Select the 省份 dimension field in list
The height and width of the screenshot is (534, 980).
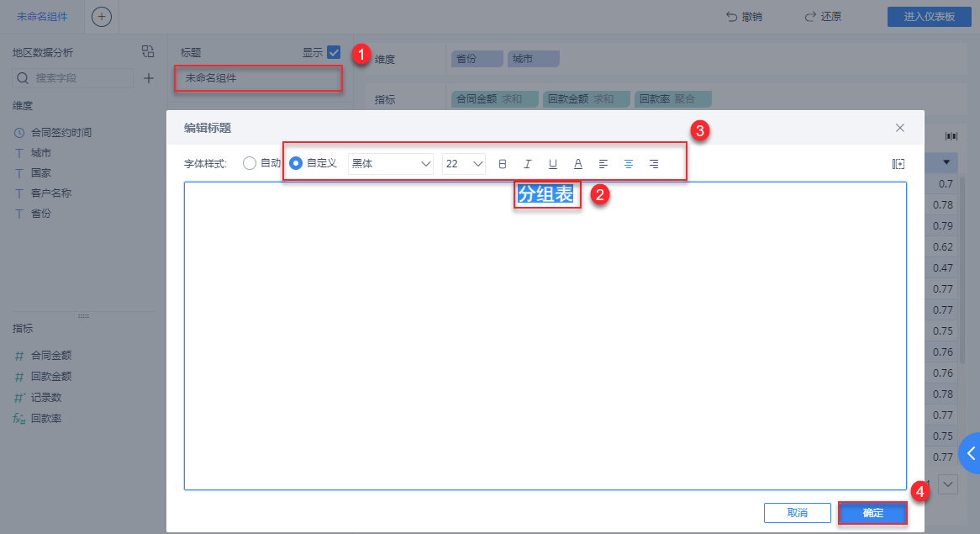pos(41,214)
